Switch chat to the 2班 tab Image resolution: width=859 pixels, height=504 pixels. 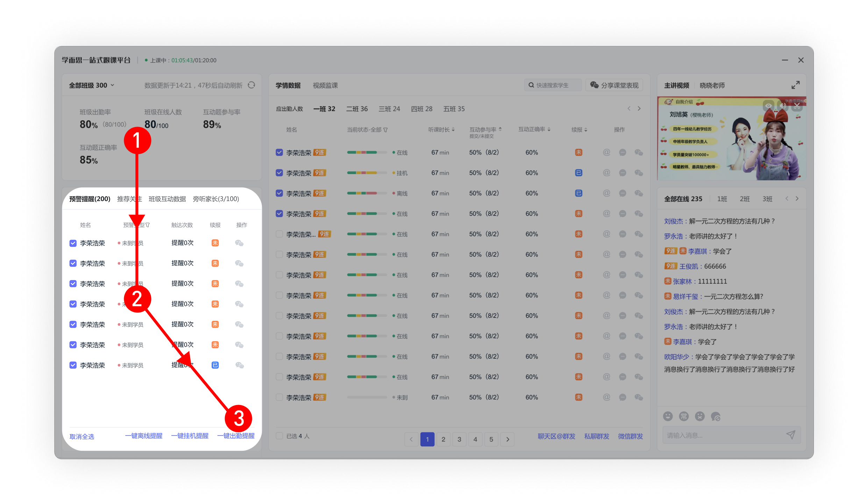745,199
